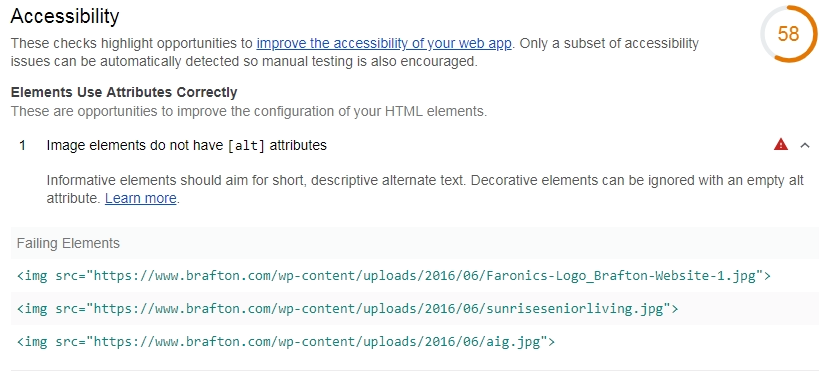Screen dimensions: 838x372
Task: Collapse the image alt attributes audit chevron
Action: (805, 145)
